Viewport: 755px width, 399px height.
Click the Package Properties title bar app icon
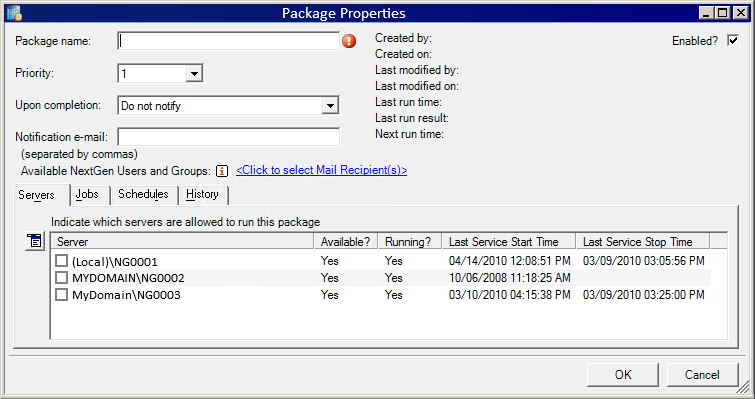(x=14, y=13)
